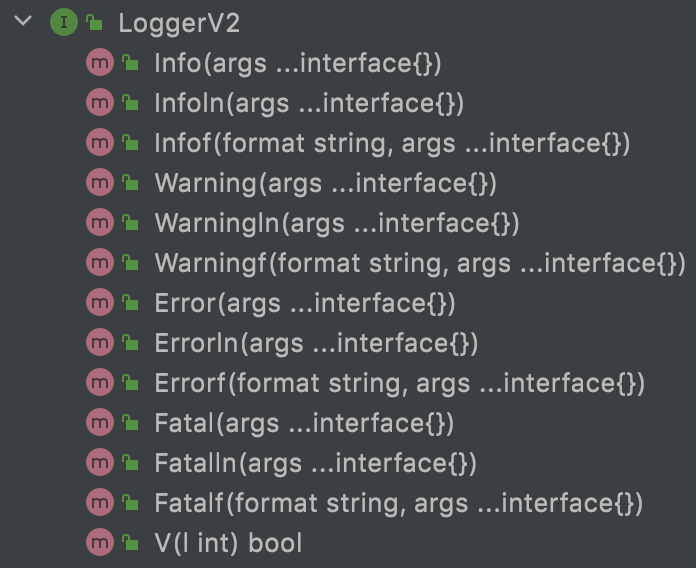Click the green interface icon beside LoggerV2
The image size is (696, 568).
(x=62, y=23)
